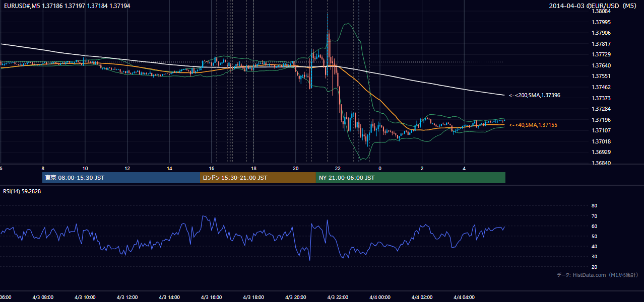Image resolution: width=644 pixels, height=302 pixels.
Task: Click price axis label 1.37817
Action: pos(602,44)
